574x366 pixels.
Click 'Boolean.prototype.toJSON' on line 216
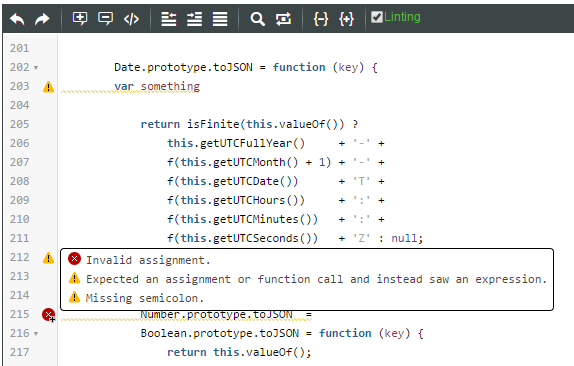coord(220,333)
